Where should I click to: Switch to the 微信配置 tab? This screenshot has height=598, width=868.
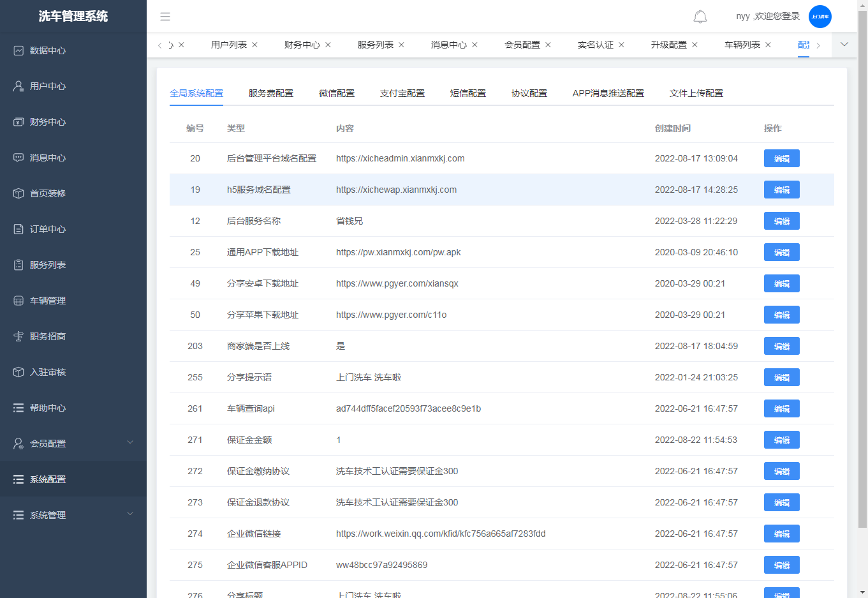(337, 93)
